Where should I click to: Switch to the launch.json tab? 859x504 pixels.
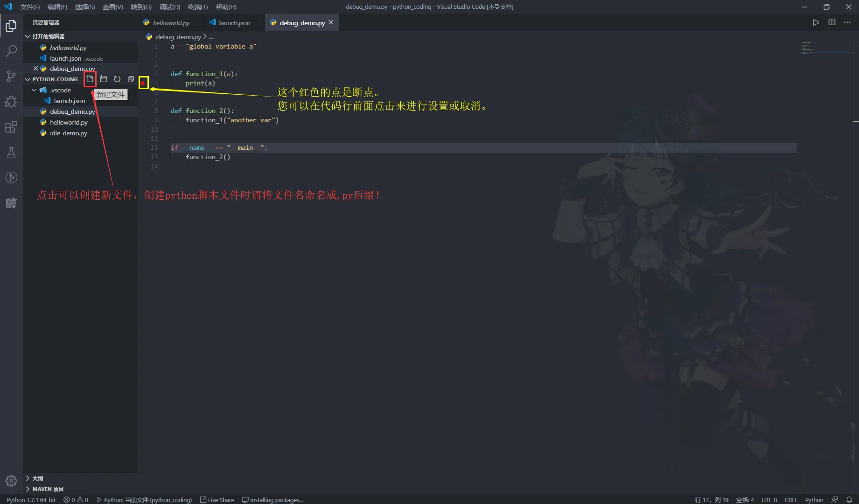click(234, 23)
